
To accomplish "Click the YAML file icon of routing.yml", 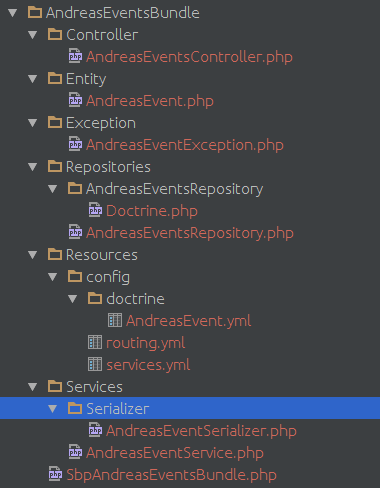I will pos(95,342).
